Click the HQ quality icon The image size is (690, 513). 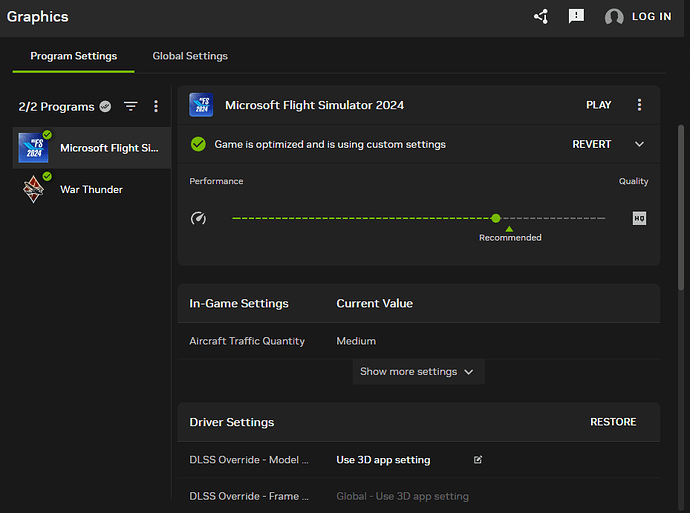point(639,218)
